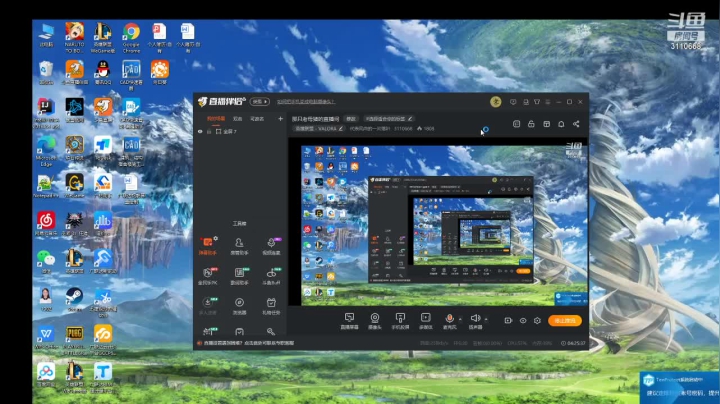This screenshot has height=404, width=720.
Task: Edit the room tags pencil field
Action: 389,119
